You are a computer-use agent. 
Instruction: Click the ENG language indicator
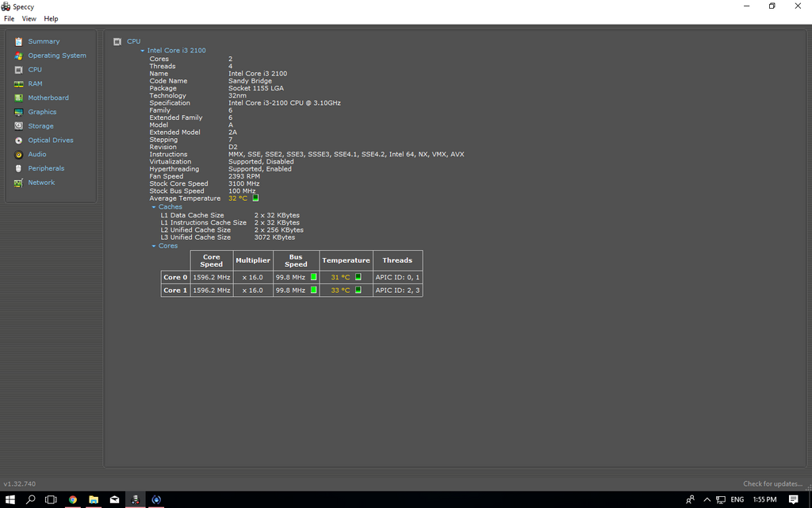(737, 500)
